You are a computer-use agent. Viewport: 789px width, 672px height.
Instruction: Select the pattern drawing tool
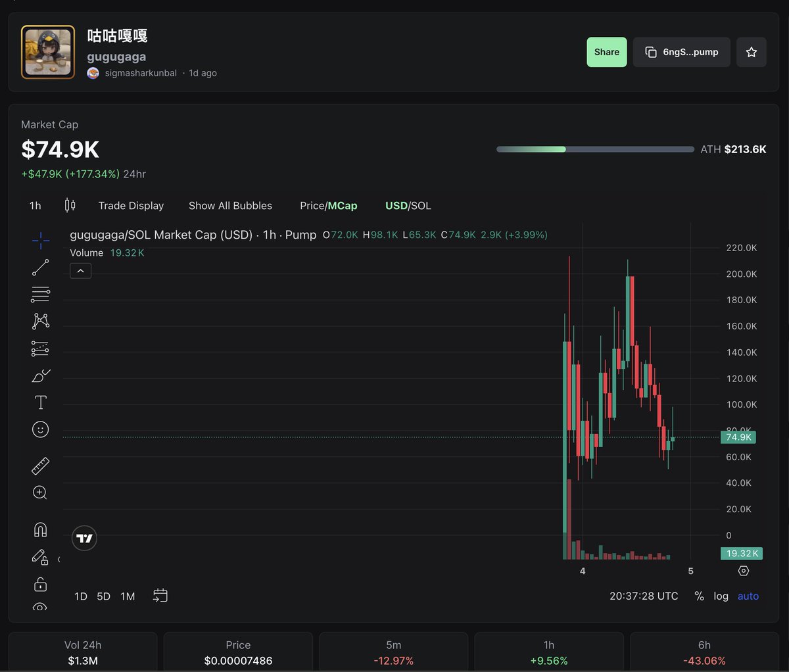point(41,321)
